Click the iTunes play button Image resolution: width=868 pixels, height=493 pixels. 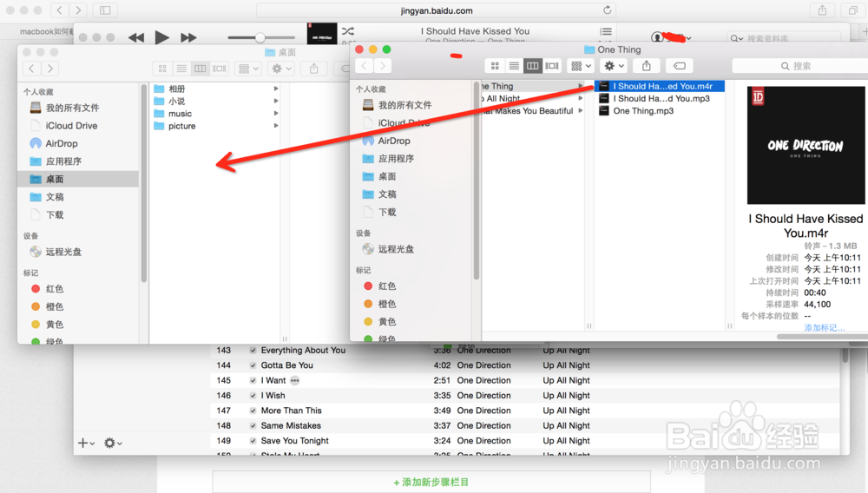(161, 37)
